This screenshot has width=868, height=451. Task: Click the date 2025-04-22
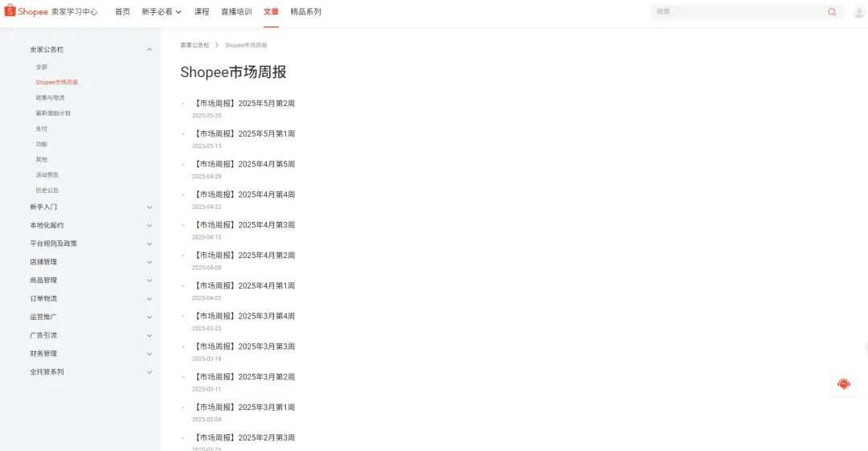[x=207, y=207]
